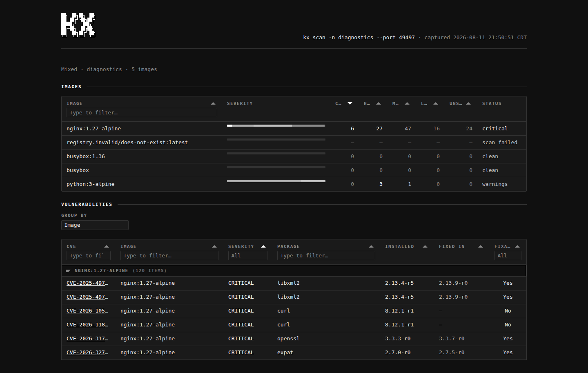This screenshot has width=588, height=373.
Task: Open the CVE-2026-105 curl link
Action: click(x=87, y=311)
